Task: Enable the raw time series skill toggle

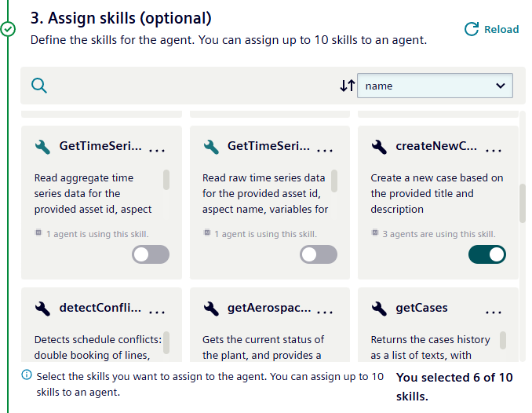Action: click(x=319, y=254)
